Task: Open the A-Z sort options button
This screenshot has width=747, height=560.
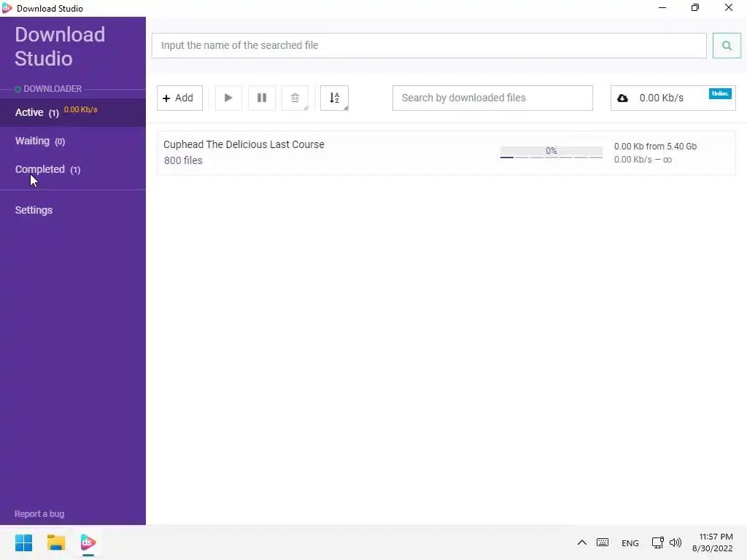Action: click(x=334, y=98)
